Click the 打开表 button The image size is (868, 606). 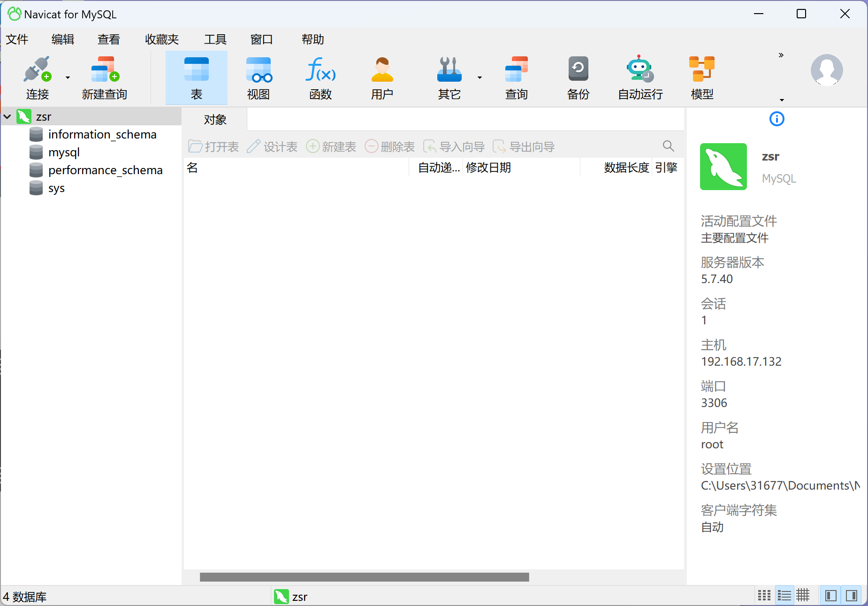point(214,146)
